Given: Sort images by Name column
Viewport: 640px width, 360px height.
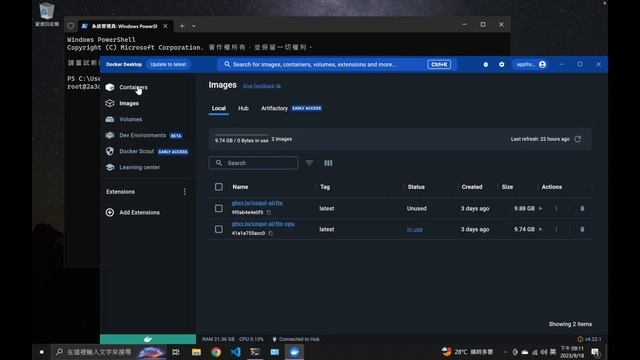Looking at the screenshot, I should (x=240, y=187).
